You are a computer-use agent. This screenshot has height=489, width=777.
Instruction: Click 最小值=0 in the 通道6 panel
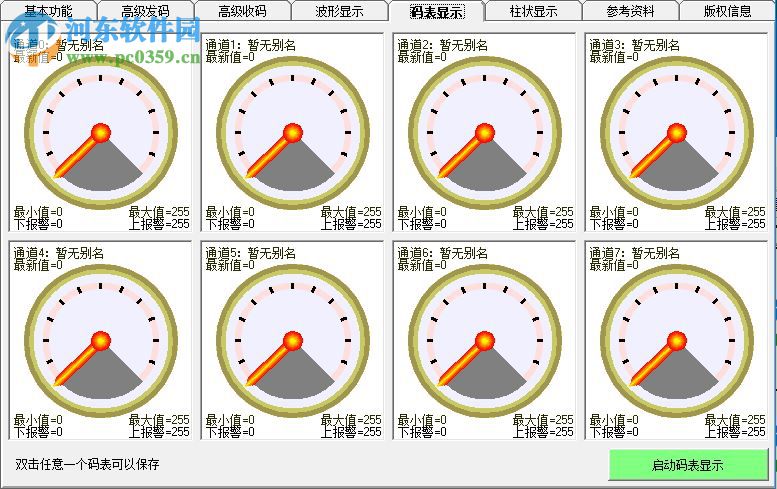coord(422,420)
